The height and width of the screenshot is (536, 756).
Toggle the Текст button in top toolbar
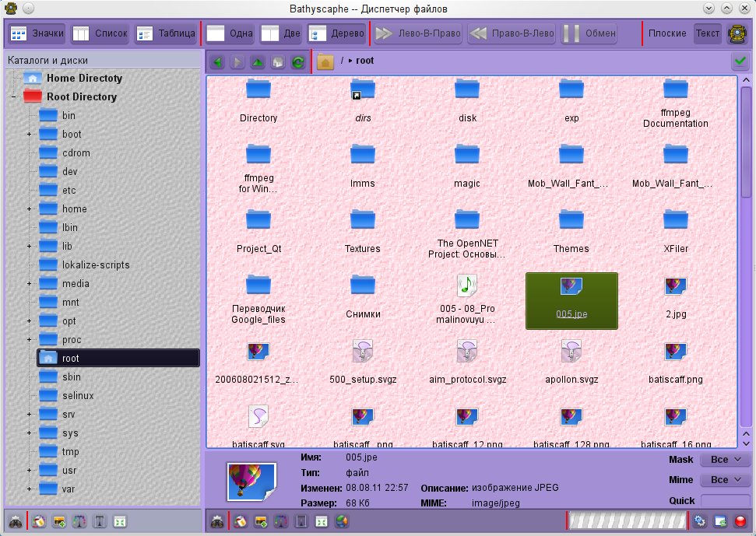click(707, 33)
